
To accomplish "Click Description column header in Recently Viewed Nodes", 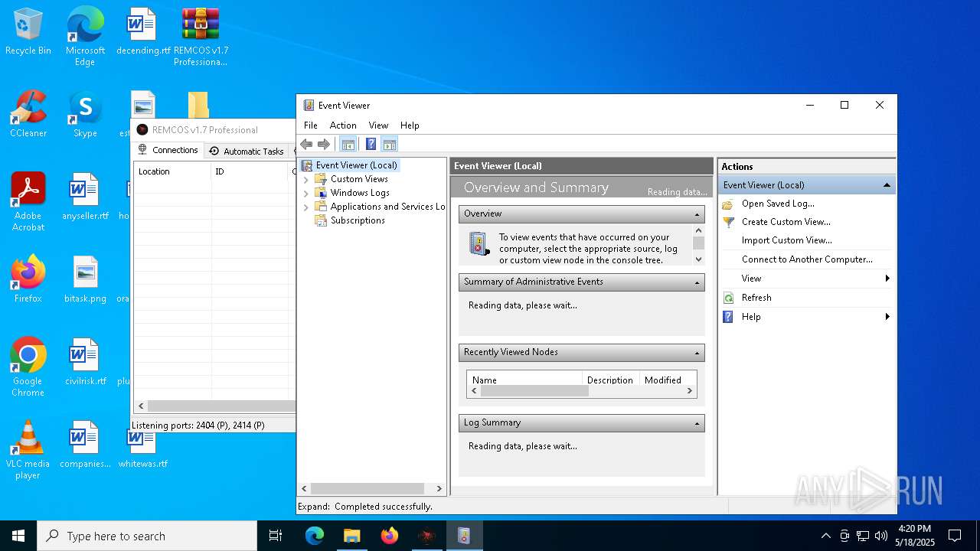I will tap(609, 380).
